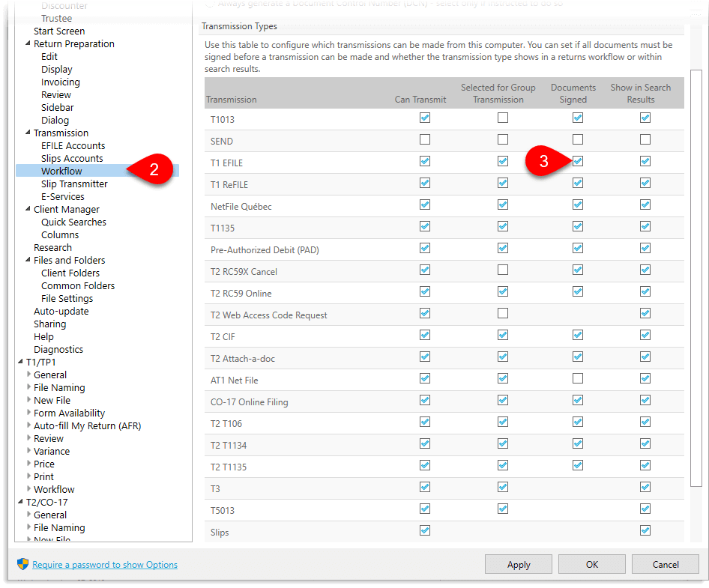Open Slips Accounts settings
Viewport: 709px width, 588px height.
click(x=72, y=158)
